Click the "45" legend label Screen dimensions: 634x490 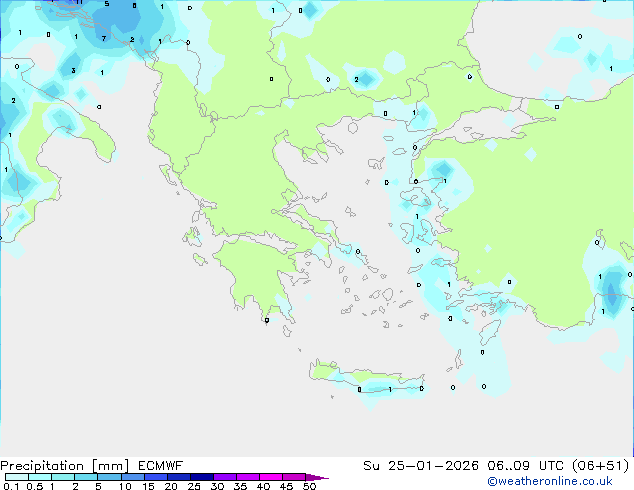pyautogui.click(x=286, y=486)
